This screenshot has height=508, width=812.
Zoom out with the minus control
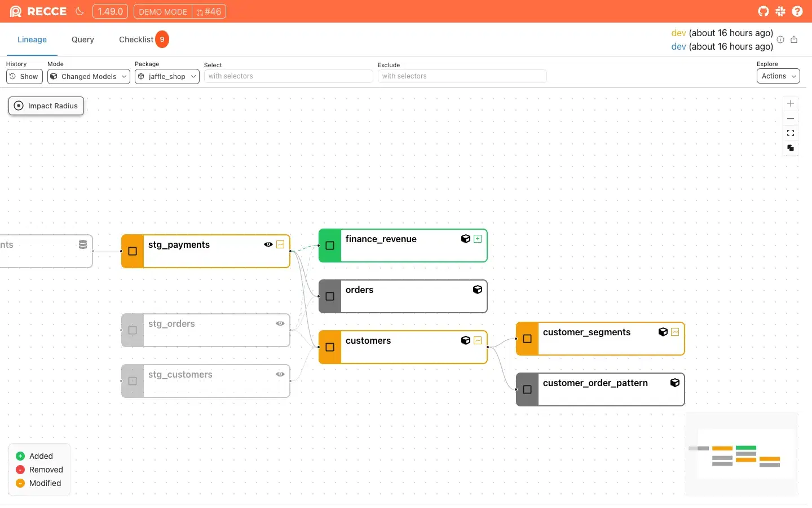pyautogui.click(x=791, y=119)
